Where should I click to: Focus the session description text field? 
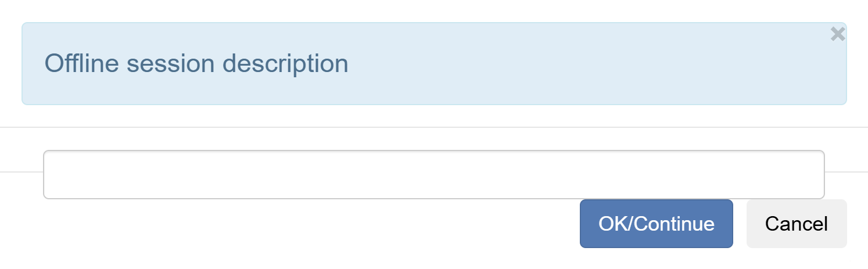point(433,174)
